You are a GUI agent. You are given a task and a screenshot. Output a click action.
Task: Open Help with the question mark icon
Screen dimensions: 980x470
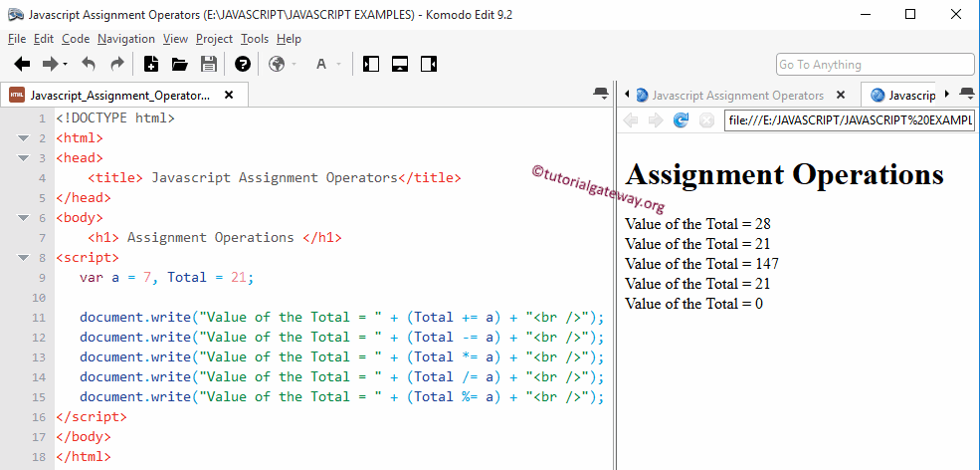pos(243,64)
